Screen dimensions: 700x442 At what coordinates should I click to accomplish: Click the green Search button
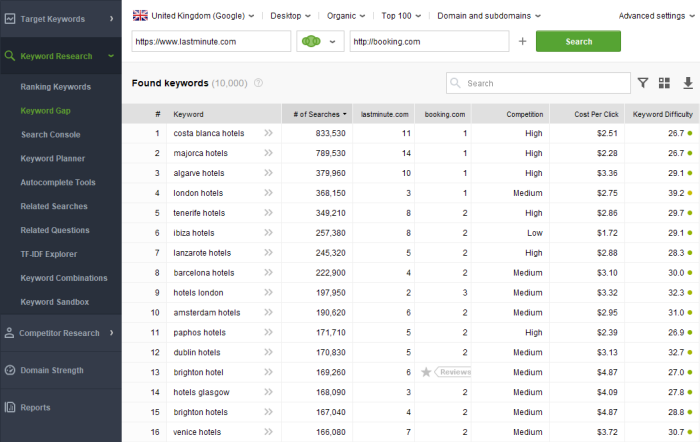coord(578,41)
